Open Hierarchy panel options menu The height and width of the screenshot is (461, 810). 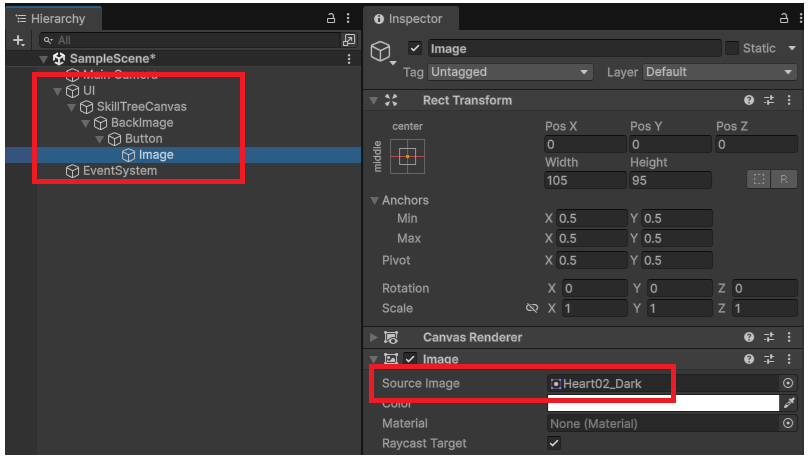(348, 19)
